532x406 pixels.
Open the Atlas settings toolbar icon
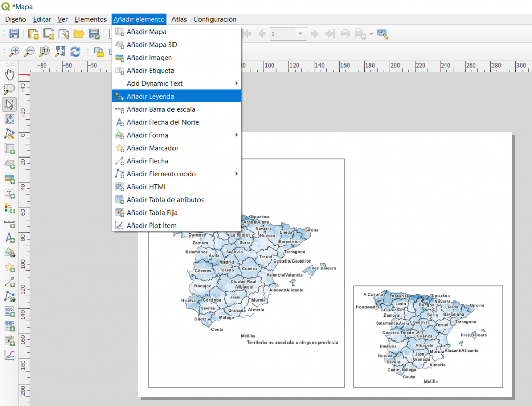point(383,34)
